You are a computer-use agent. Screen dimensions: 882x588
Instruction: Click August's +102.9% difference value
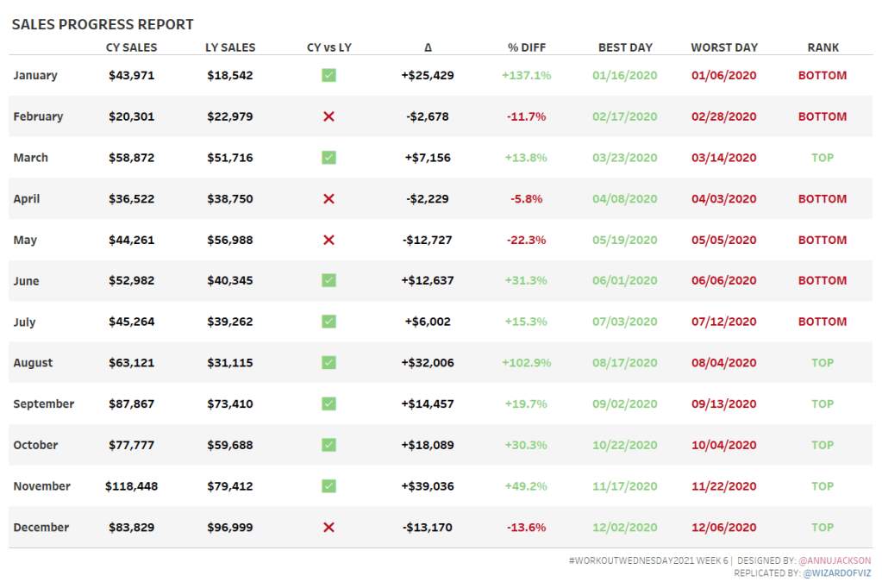pos(526,363)
